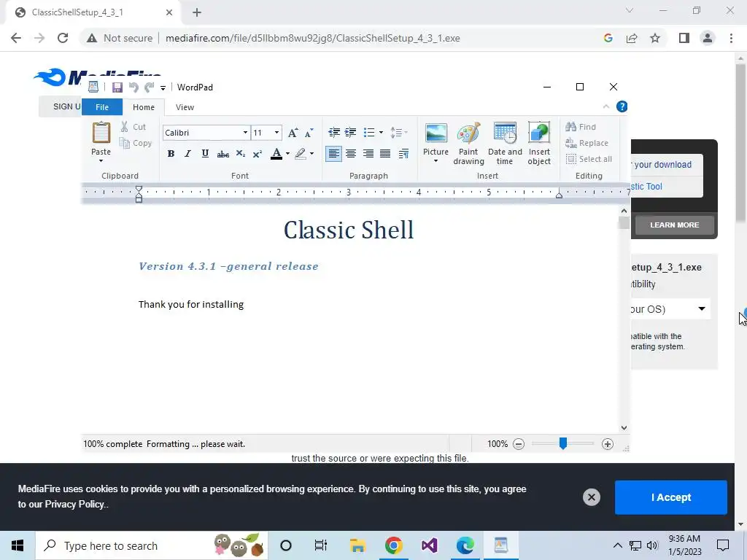
Task: Click I Accept on cookie banner
Action: pos(671,497)
